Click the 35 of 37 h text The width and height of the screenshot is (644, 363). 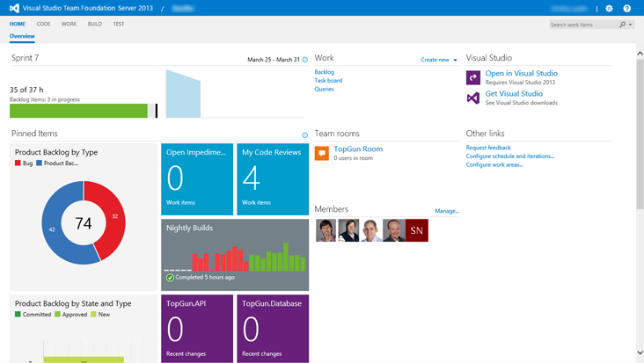(x=26, y=90)
